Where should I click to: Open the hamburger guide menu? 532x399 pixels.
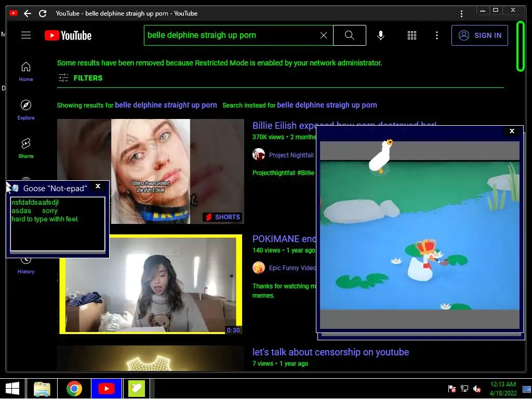click(x=26, y=35)
